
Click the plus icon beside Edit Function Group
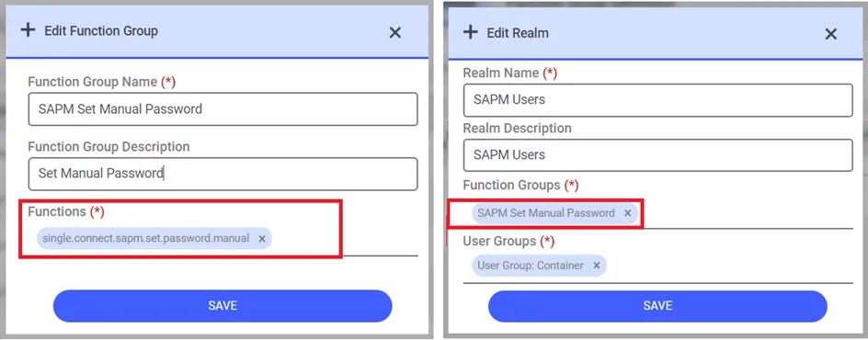coord(28,29)
